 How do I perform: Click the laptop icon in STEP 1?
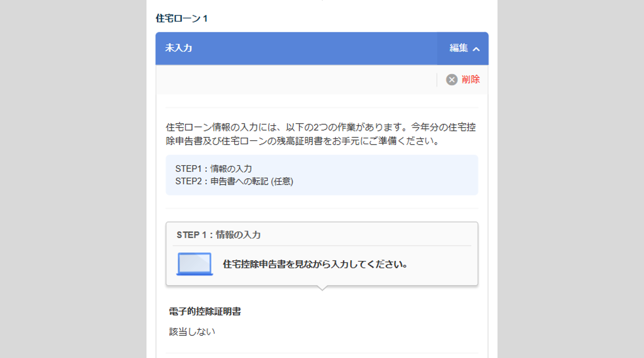click(194, 264)
